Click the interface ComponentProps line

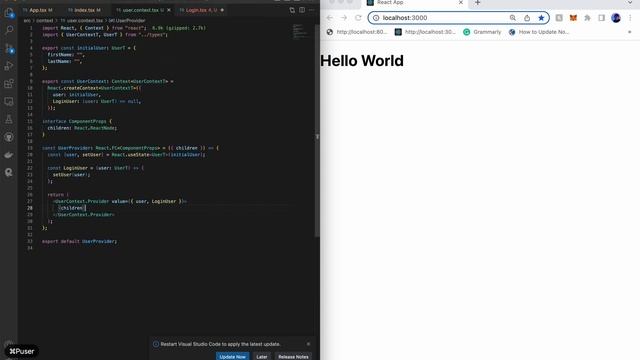coord(77,121)
